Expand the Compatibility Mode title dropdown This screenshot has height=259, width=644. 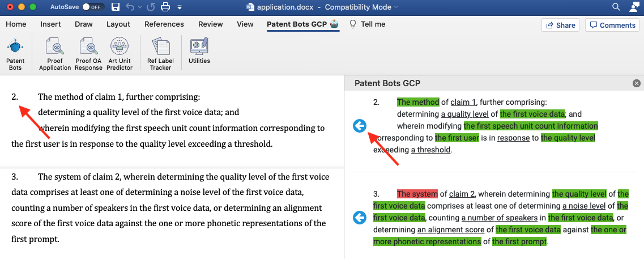[395, 7]
